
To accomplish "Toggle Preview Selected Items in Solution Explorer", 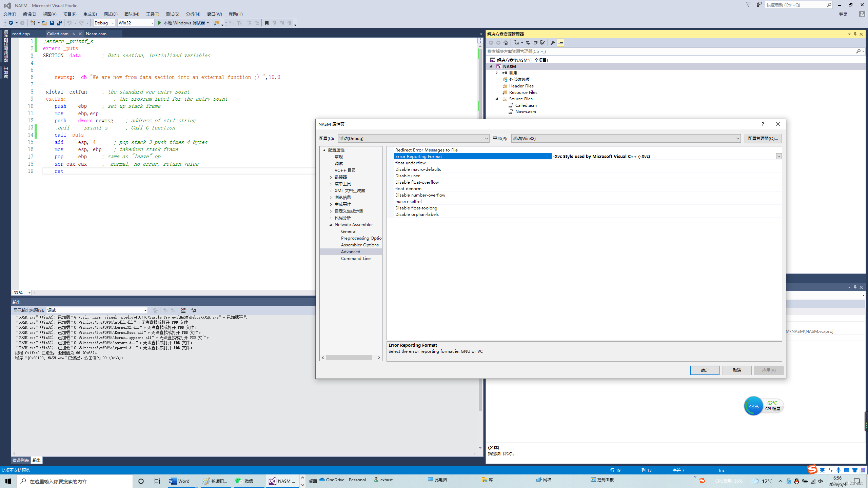I will pos(560,43).
